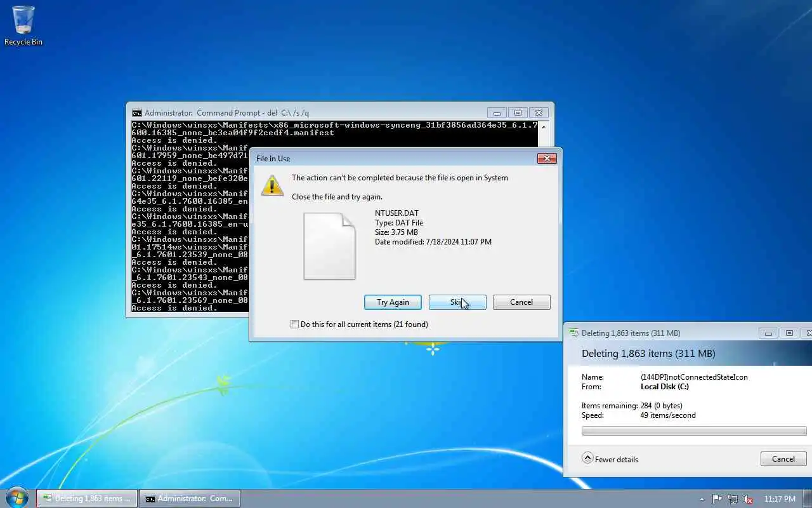This screenshot has height=508, width=812.
Task: Click the warning icon in File In Use dialog
Action: (x=273, y=185)
